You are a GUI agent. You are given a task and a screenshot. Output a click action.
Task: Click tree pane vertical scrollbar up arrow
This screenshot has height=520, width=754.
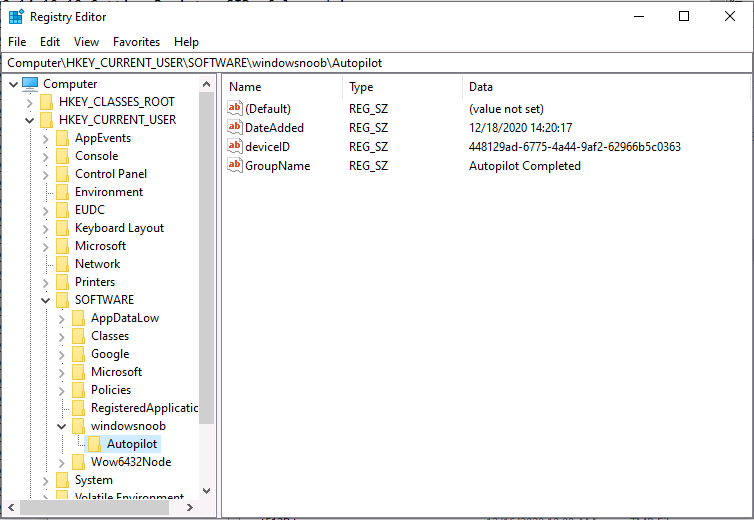(x=207, y=84)
